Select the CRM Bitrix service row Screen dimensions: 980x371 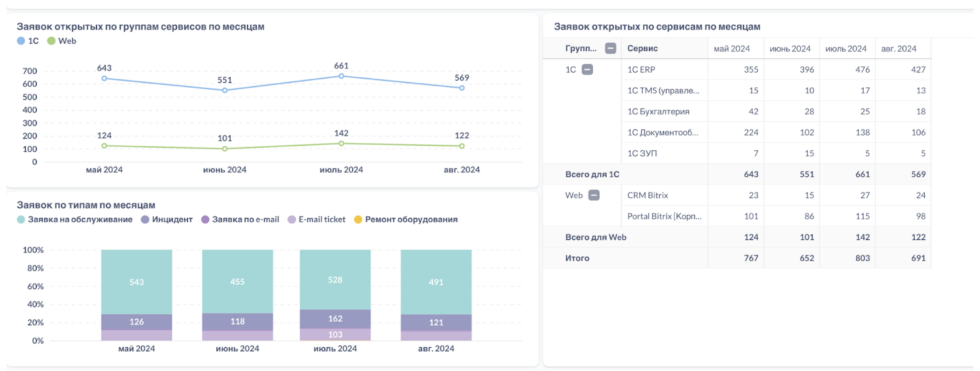[647, 195]
